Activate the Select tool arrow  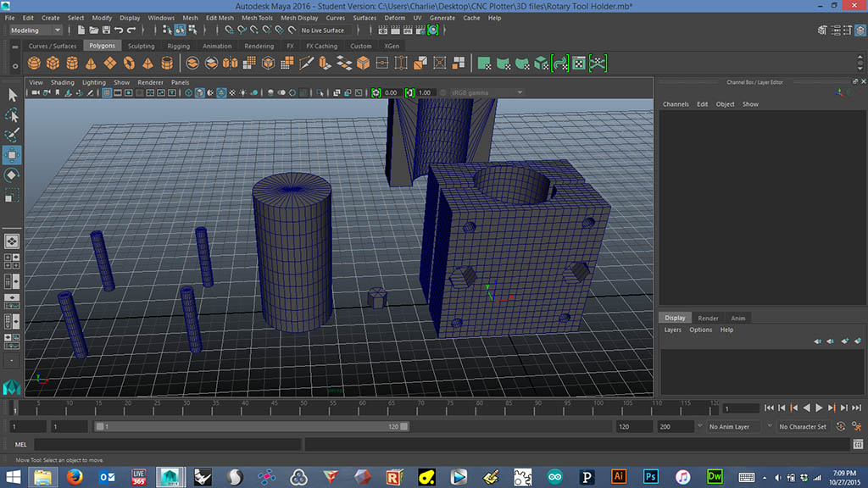pos(12,95)
